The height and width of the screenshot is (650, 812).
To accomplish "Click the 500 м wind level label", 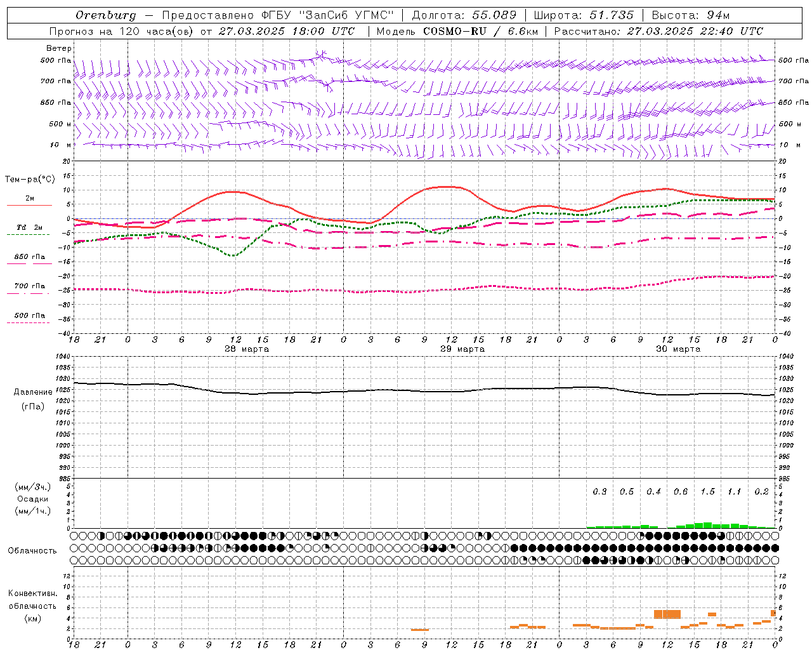I will (60, 124).
